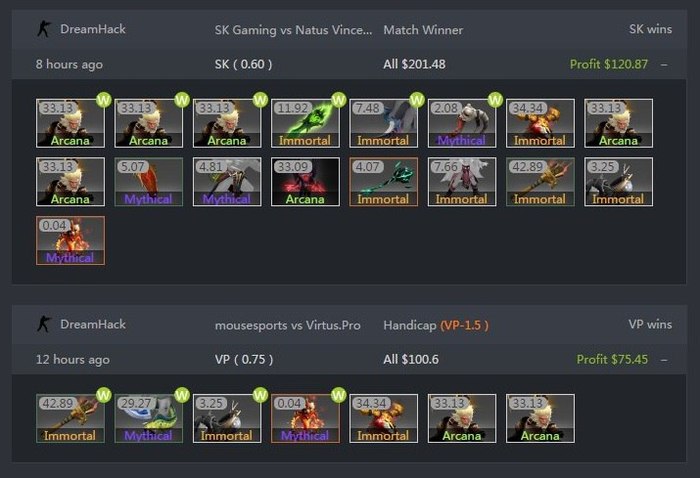This screenshot has height=478, width=700.
Task: Select the 0.04 Mythical item in first bet
Action: [x=71, y=241]
